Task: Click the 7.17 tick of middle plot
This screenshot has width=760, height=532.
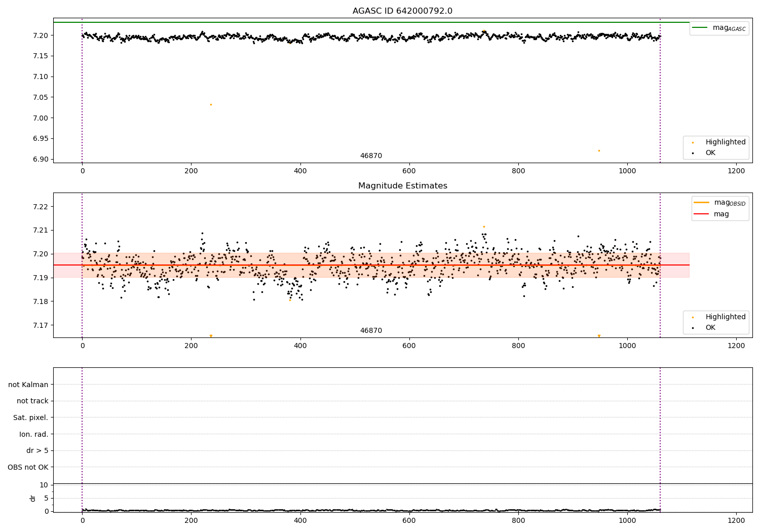Action: 41,325
